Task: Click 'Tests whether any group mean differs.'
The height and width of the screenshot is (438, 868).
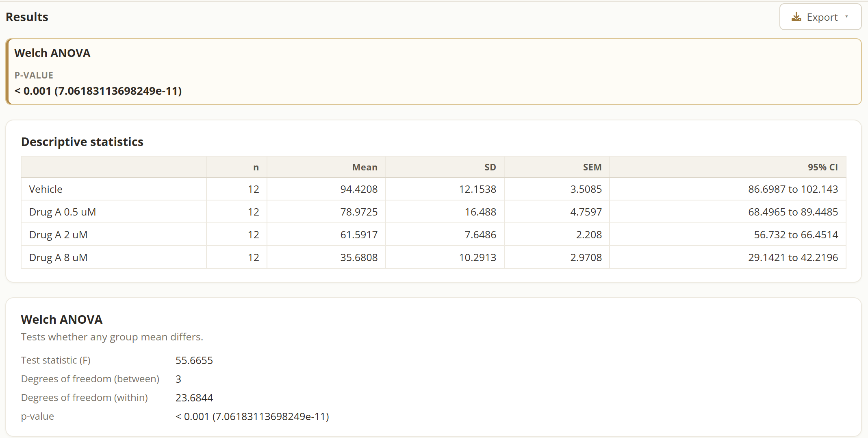Action: pyautogui.click(x=112, y=337)
